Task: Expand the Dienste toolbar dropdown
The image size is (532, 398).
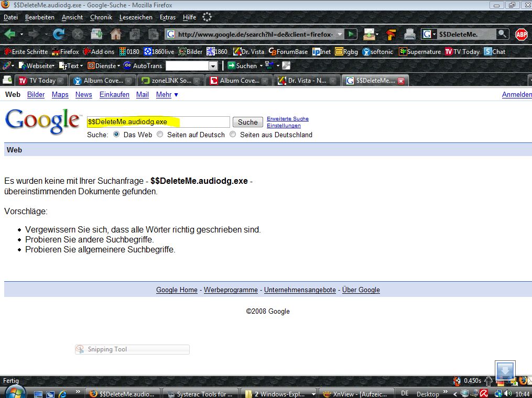Action: pos(118,66)
